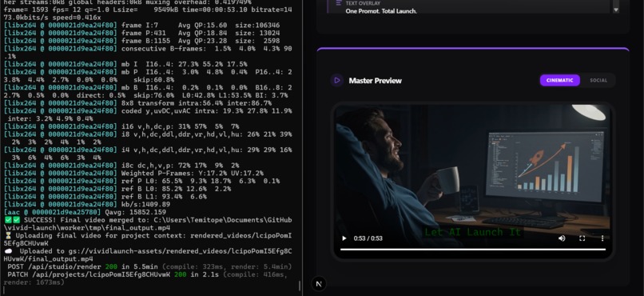Image resolution: width=644 pixels, height=296 pixels.
Task: Click the purple play icon beside Master Preview
Action: click(337, 80)
